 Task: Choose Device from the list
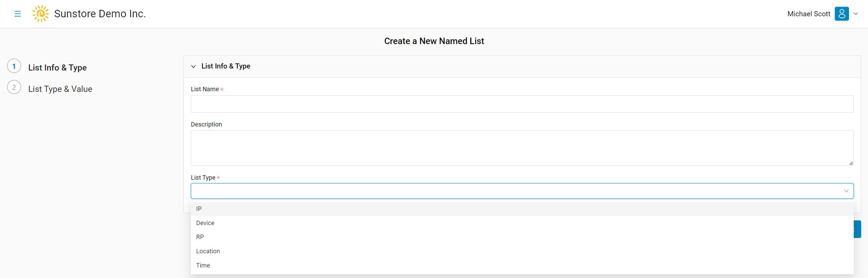click(x=522, y=223)
